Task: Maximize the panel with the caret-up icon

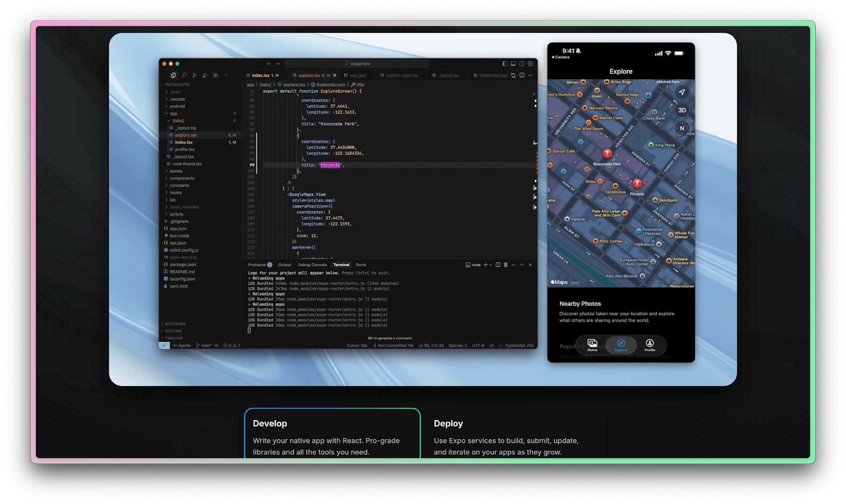Action: coord(522,265)
